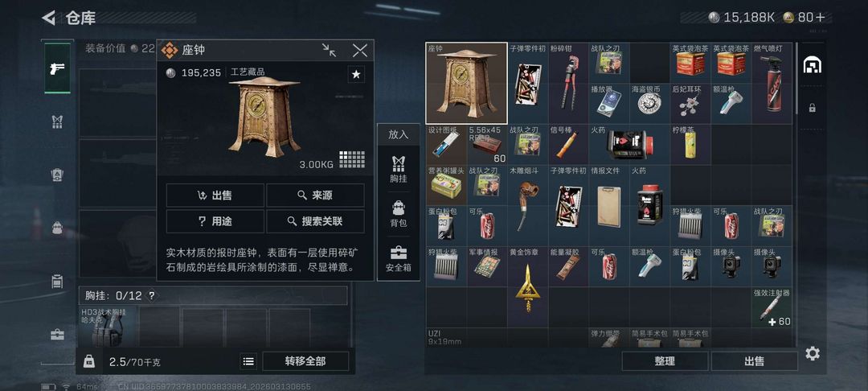Open the chest rig sidebar category
The image size is (868, 391).
(x=58, y=121)
